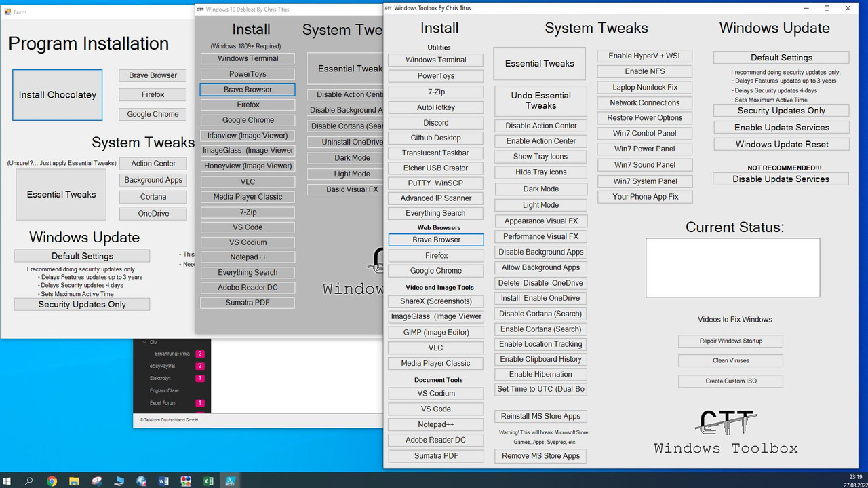Viewport: 868px width, 488px height.
Task: Click Show Tray Icons in the Toolbox
Action: tap(540, 157)
